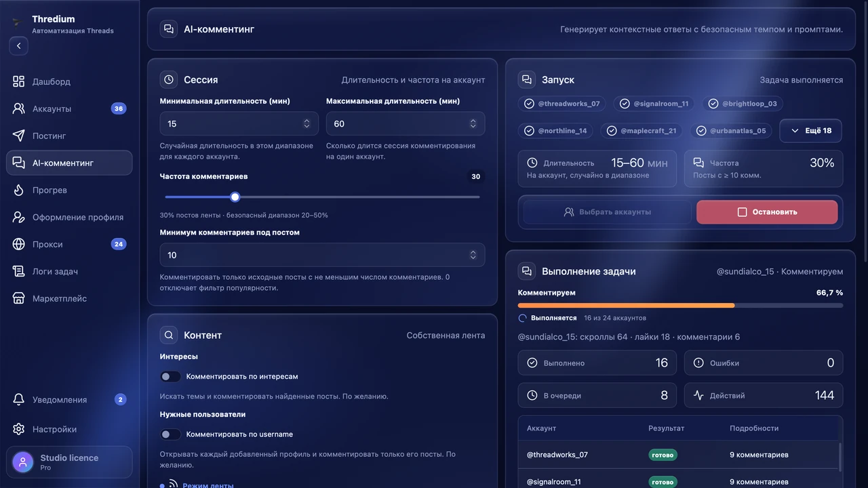Go to Постинг page

[x=69, y=136]
